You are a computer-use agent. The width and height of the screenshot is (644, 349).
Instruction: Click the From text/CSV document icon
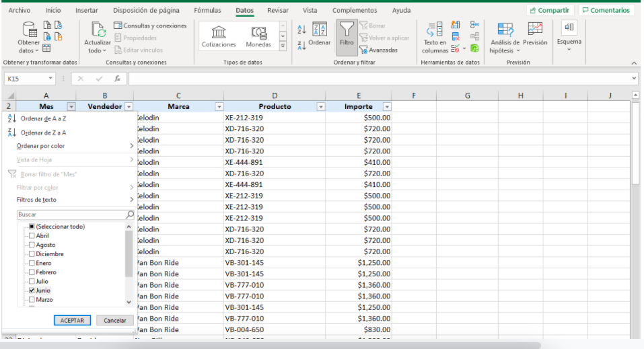47,26
